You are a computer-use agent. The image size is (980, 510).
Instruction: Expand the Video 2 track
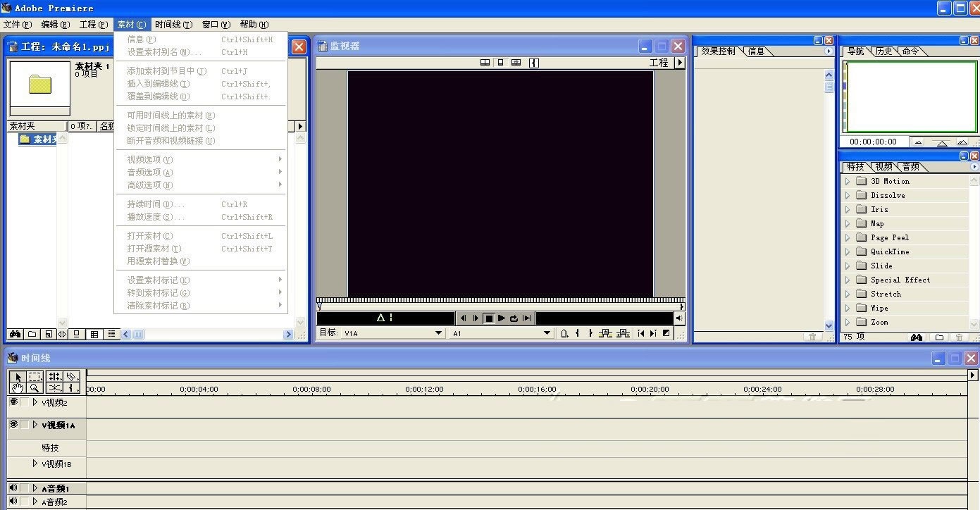(x=35, y=402)
